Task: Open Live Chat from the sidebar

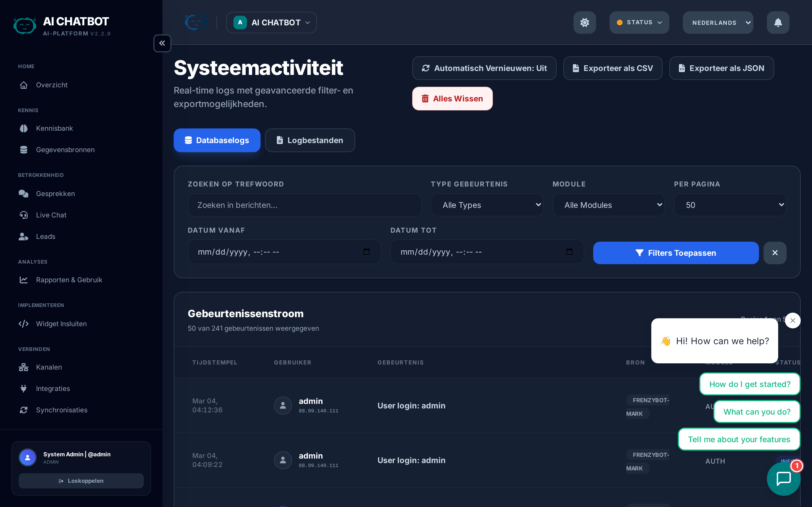Action: [x=51, y=215]
